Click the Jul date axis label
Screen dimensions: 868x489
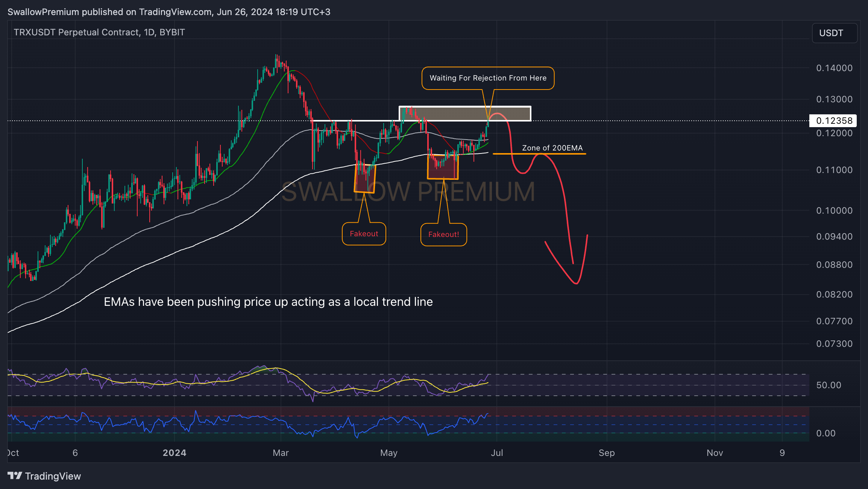(497, 453)
